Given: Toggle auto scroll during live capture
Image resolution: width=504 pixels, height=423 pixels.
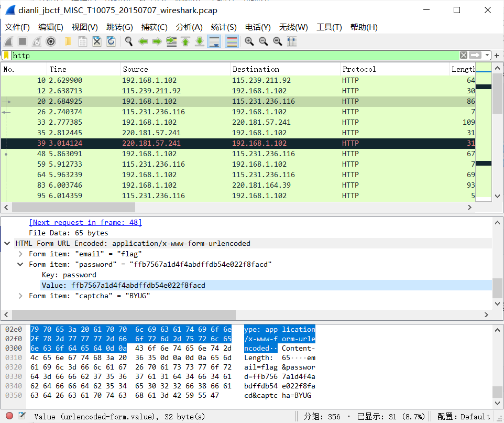Looking at the screenshot, I should [x=213, y=41].
